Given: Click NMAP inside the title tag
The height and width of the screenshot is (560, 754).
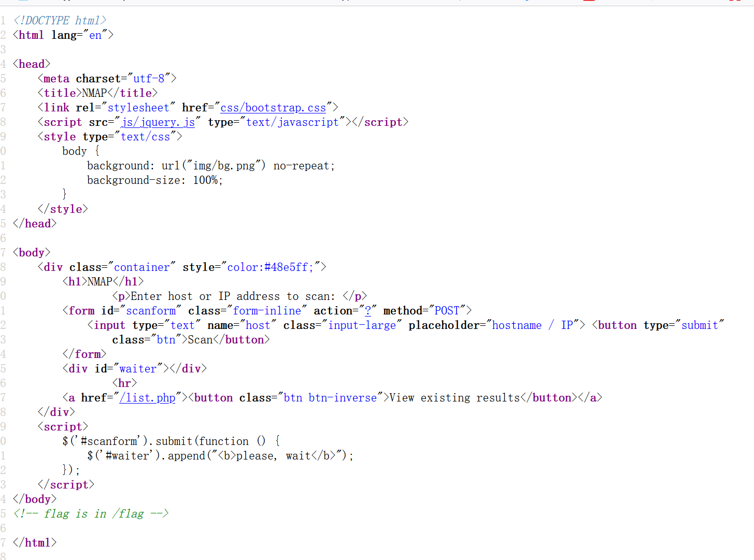Looking at the screenshot, I should pos(94,93).
